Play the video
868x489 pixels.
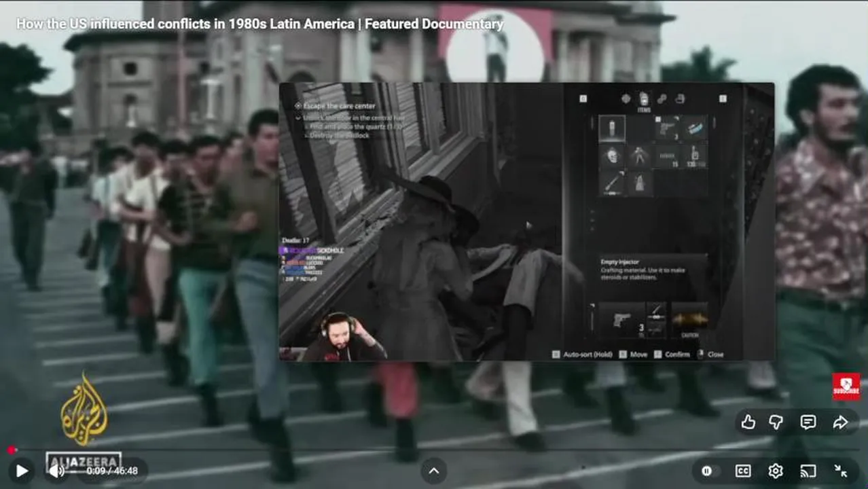coord(22,471)
